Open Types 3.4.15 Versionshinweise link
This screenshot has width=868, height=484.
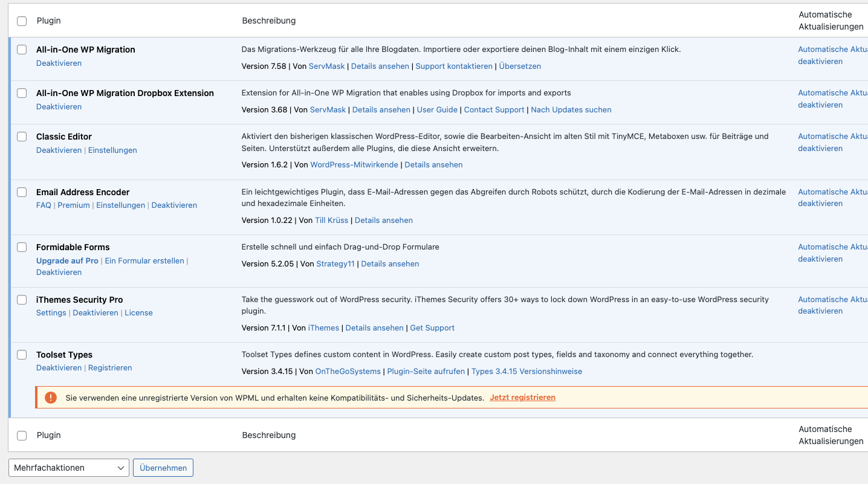pos(526,372)
